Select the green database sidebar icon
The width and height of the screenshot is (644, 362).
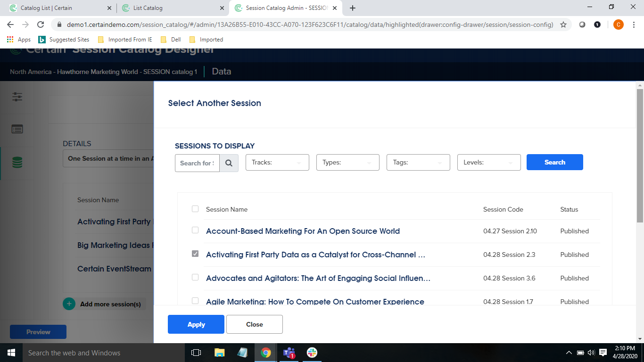coord(17,163)
